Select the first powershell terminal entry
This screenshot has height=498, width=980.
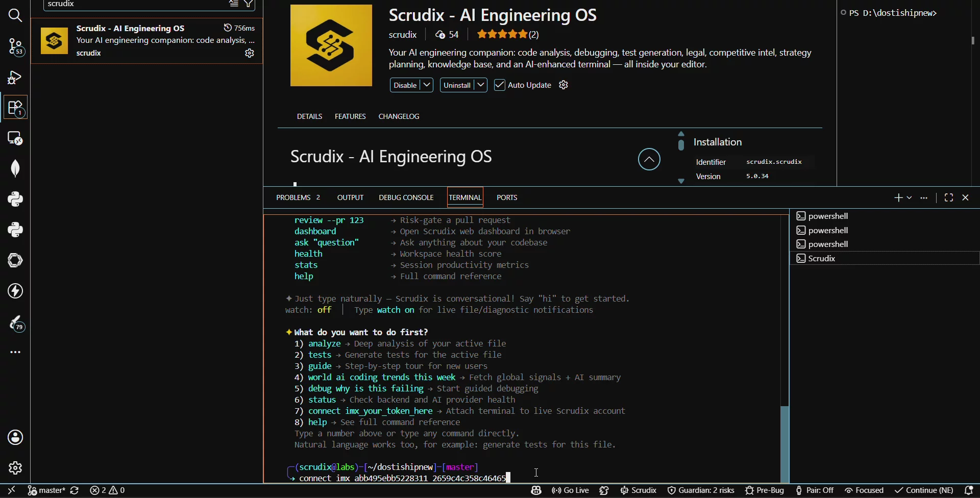[885, 216]
